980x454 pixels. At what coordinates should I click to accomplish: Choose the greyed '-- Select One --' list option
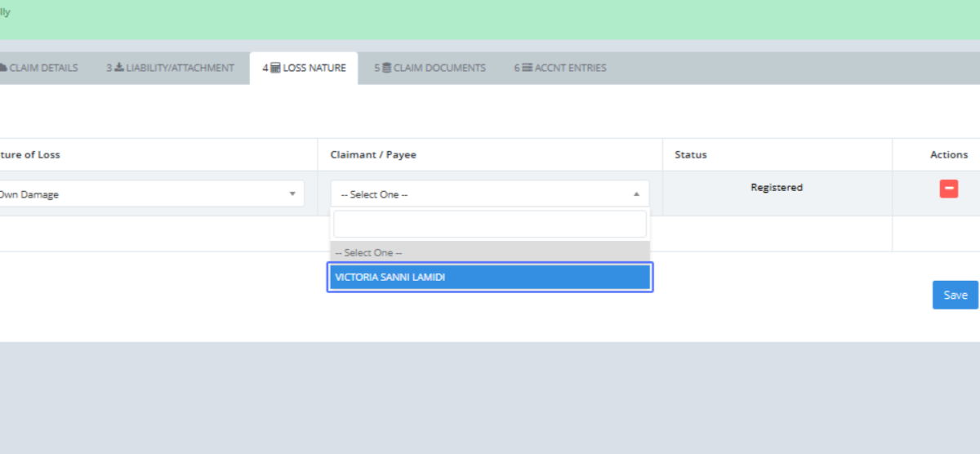click(489, 253)
